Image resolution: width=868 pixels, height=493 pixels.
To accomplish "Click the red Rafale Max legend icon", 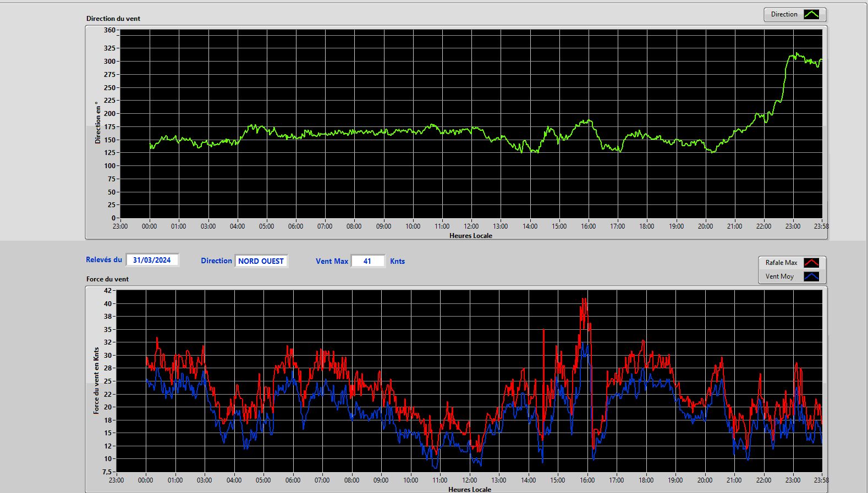I will (x=811, y=263).
